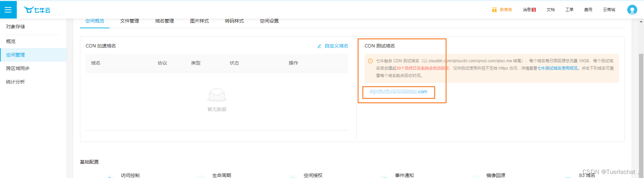644x178 pixels.
Task: Switch to the 文件管理 tab
Action: (130, 21)
